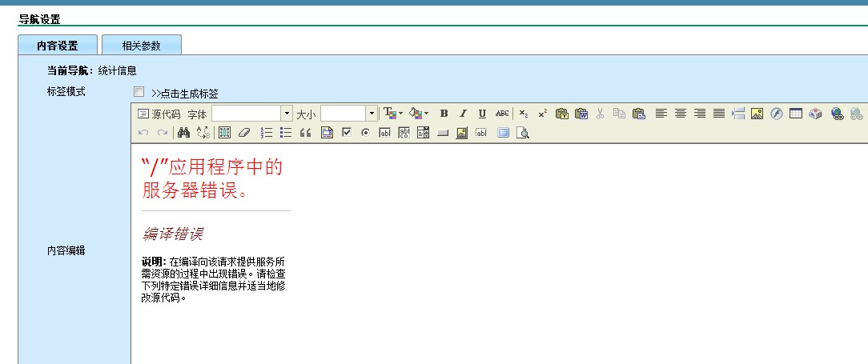Insert a checkbox form field from toolbar
The image size is (868, 364).
pos(347,133)
